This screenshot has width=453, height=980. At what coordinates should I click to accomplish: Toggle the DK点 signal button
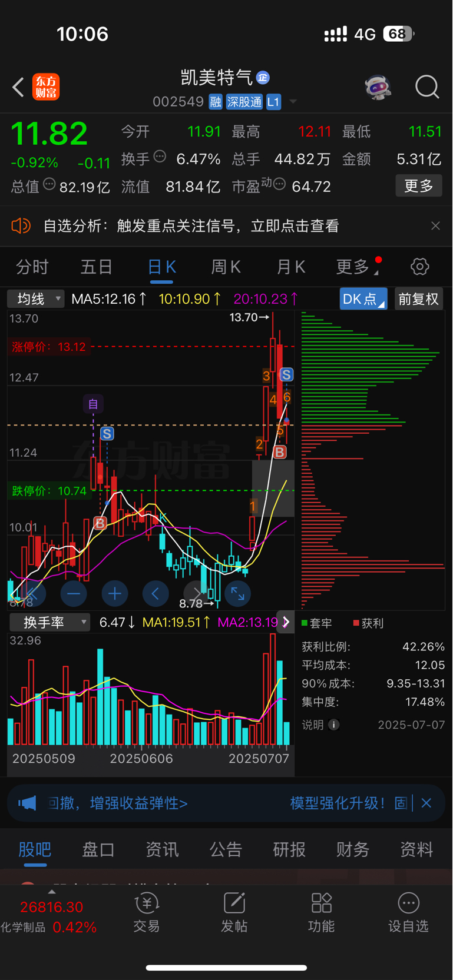point(363,299)
